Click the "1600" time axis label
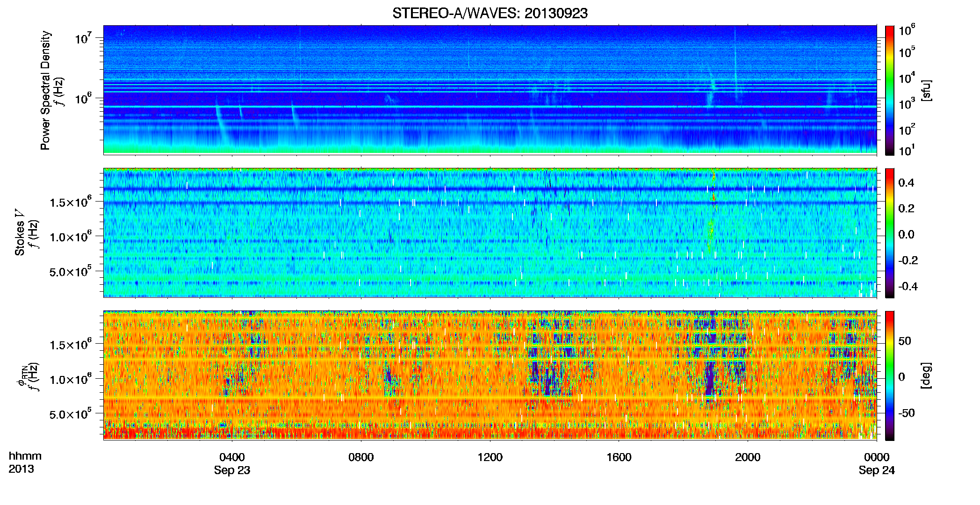 pos(619,457)
